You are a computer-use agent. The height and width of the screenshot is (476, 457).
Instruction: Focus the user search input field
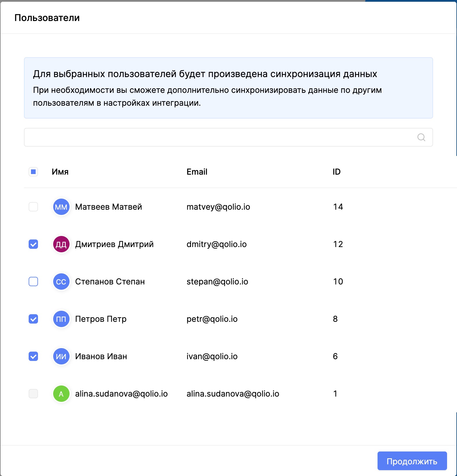[x=219, y=137]
